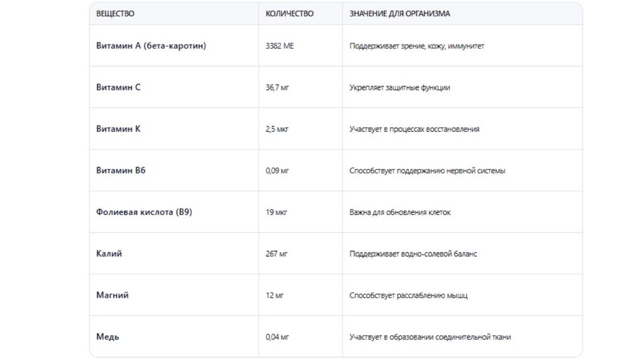Image resolution: width=644 pixels, height=362 pixels.
Task: Click the 36,7 мг quantity value
Action: 277,87
